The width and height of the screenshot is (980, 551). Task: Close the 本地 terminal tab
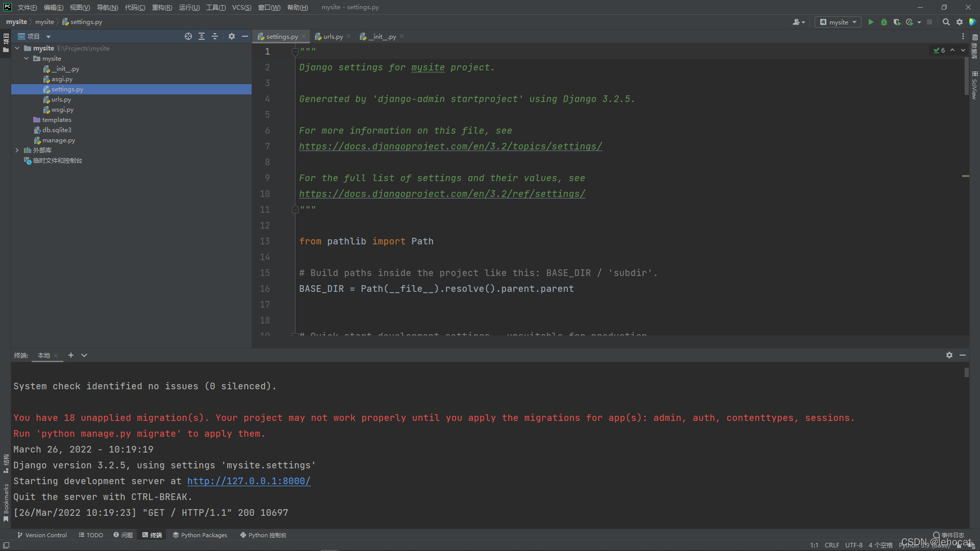click(x=56, y=356)
